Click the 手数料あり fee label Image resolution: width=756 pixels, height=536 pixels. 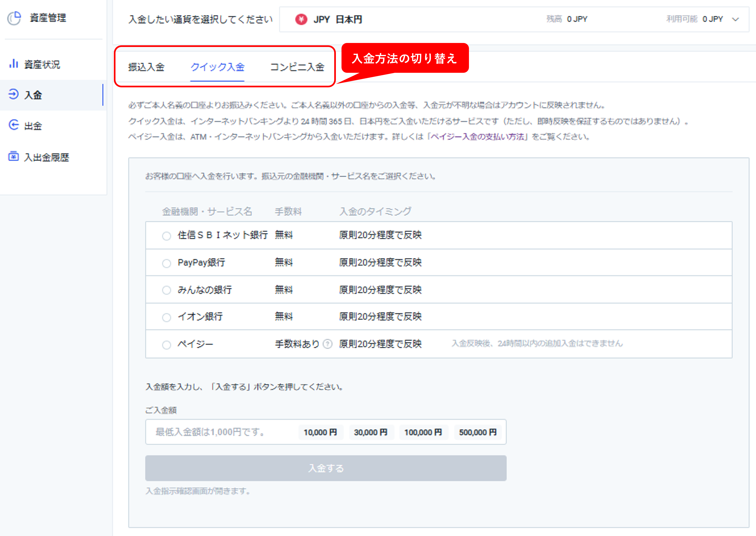(297, 344)
